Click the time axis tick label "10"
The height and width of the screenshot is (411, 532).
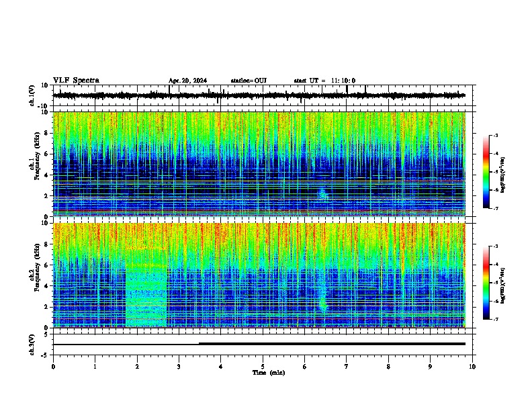472,367
